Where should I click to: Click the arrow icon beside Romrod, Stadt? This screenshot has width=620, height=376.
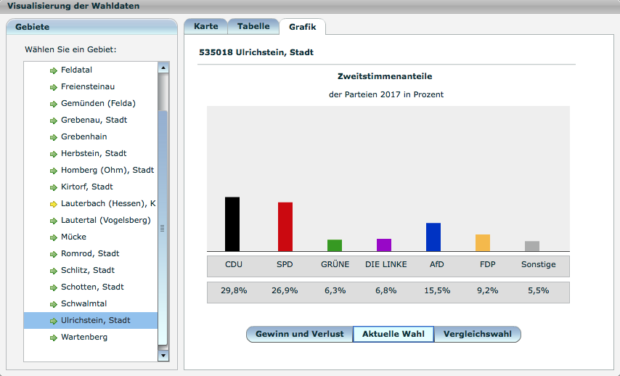click(x=53, y=254)
